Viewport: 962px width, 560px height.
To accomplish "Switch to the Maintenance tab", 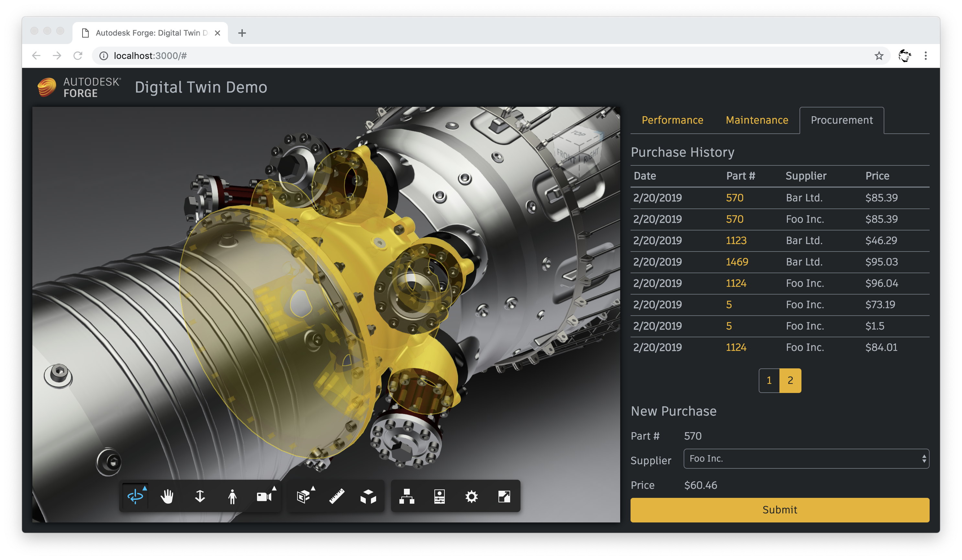I will tap(757, 120).
